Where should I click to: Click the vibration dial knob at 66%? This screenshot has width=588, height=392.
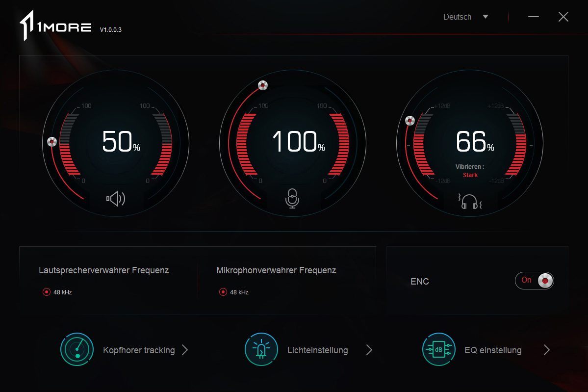click(410, 121)
